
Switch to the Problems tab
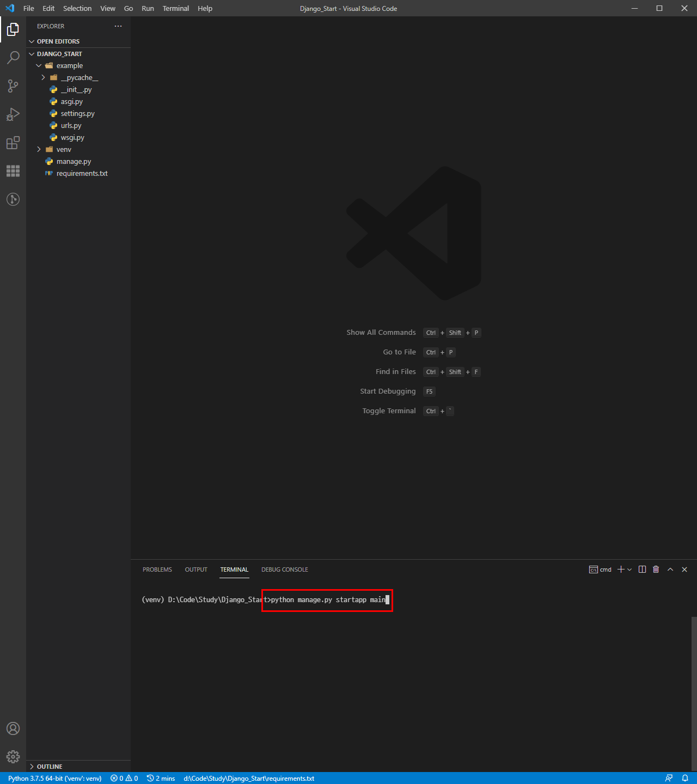point(157,569)
